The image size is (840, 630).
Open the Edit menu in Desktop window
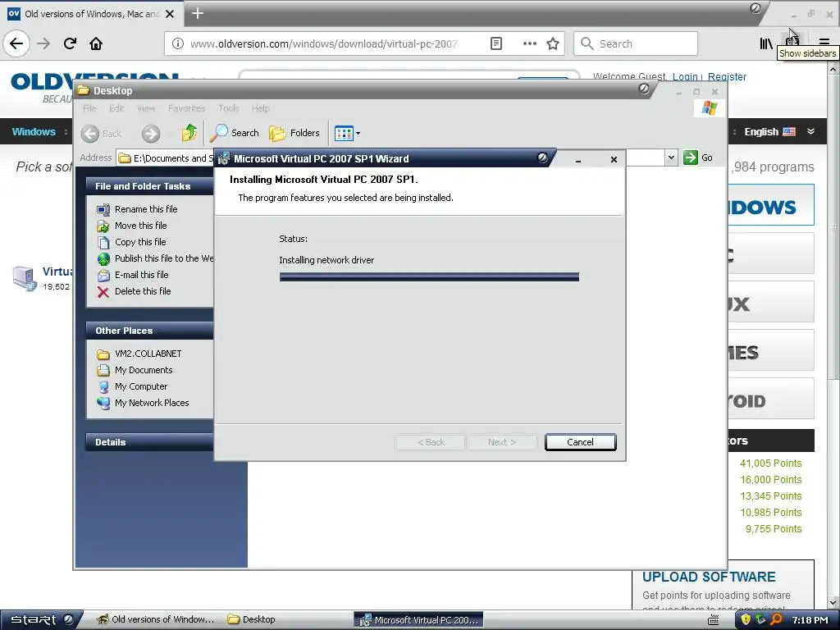pos(116,108)
